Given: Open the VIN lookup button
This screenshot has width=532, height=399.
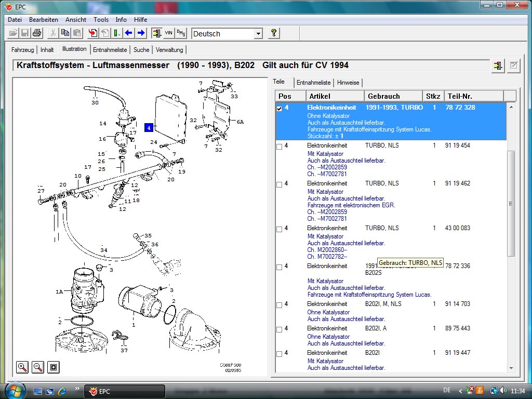Looking at the screenshot, I should click(169, 33).
